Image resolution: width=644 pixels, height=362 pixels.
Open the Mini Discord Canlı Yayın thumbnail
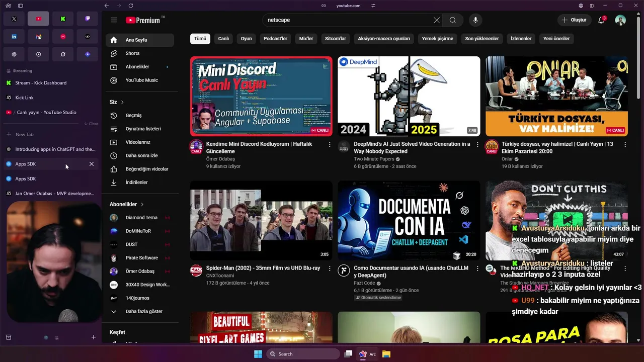click(x=261, y=96)
